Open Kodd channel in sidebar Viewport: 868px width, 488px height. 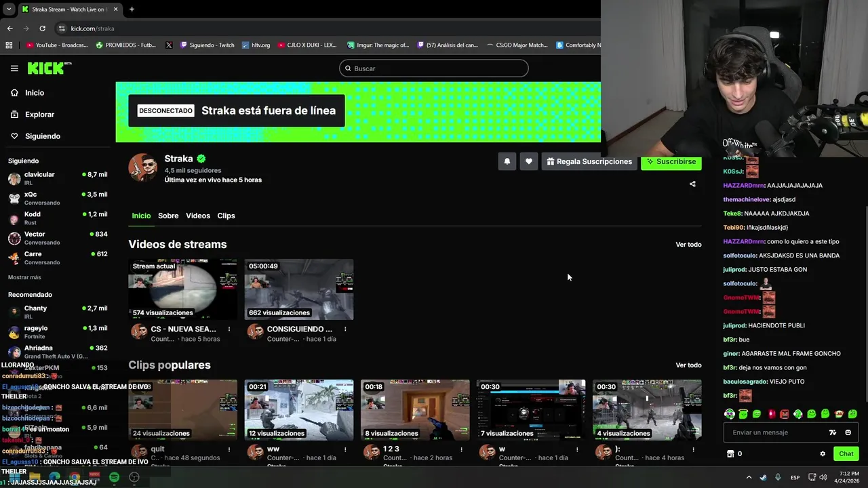[x=58, y=218]
